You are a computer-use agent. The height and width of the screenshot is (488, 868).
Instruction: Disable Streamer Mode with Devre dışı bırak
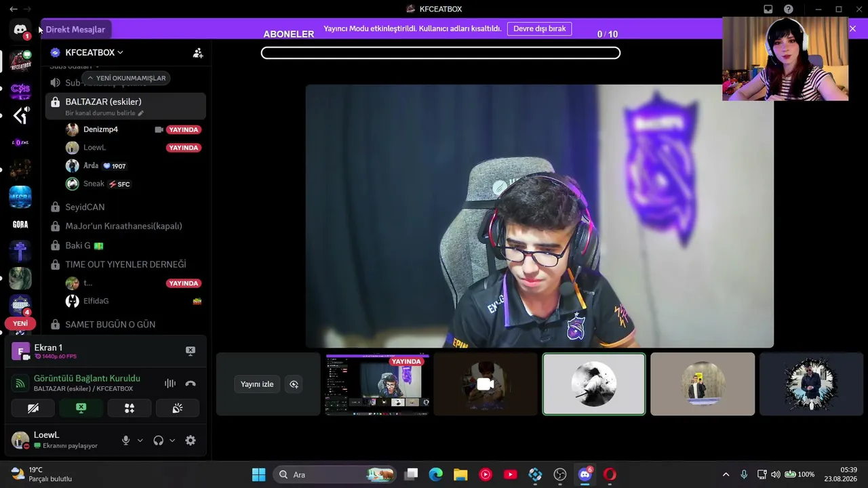[x=540, y=28]
